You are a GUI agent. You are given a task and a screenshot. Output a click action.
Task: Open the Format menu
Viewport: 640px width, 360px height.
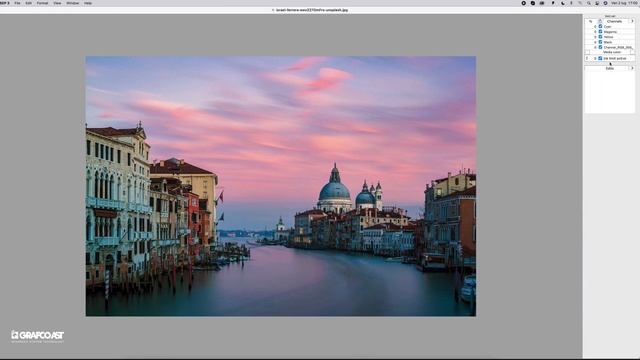(x=42, y=3)
